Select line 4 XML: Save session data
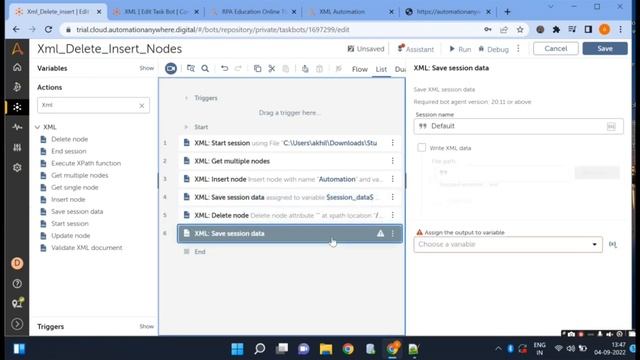 point(289,197)
